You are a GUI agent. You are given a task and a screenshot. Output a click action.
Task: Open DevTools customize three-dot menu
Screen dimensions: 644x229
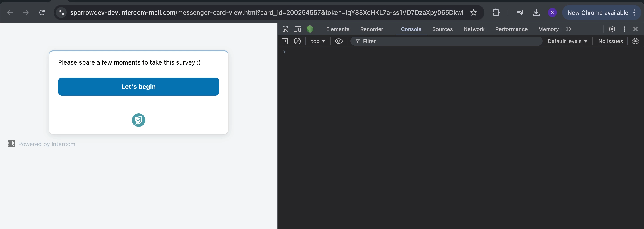point(624,29)
